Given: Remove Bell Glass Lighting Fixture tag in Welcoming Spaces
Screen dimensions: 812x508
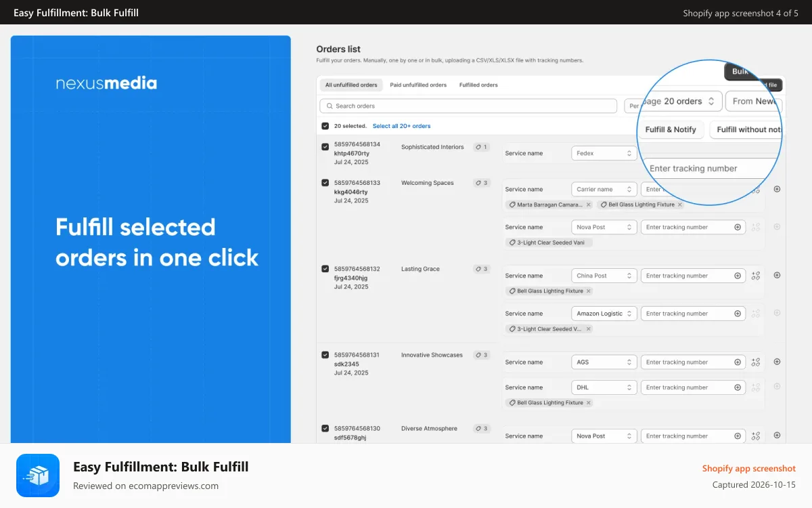Looking at the screenshot, I should pyautogui.click(x=680, y=205).
